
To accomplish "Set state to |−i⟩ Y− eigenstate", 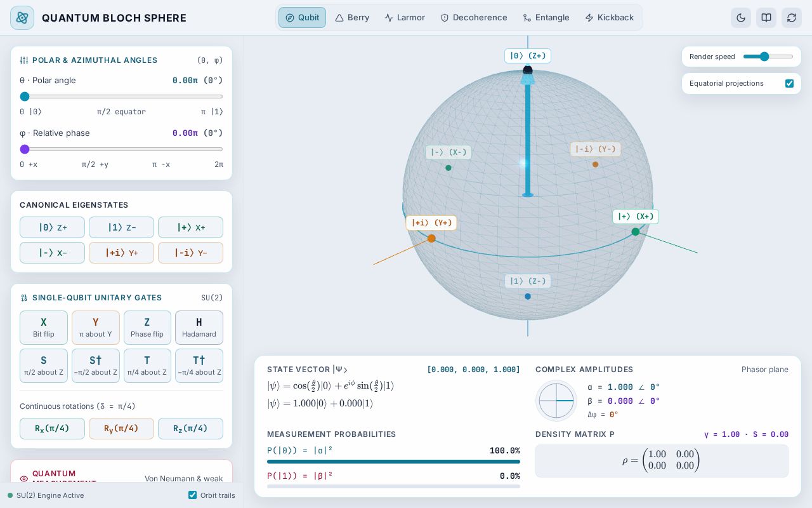I will (190, 252).
